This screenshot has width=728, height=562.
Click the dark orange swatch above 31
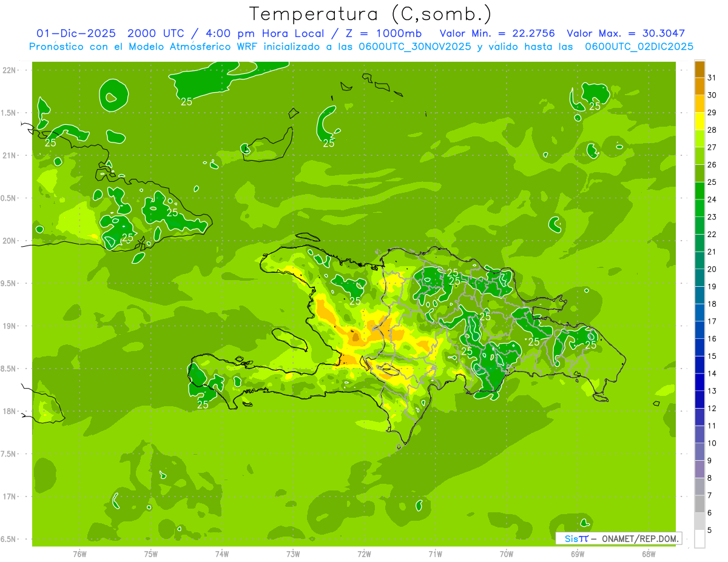[699, 69]
